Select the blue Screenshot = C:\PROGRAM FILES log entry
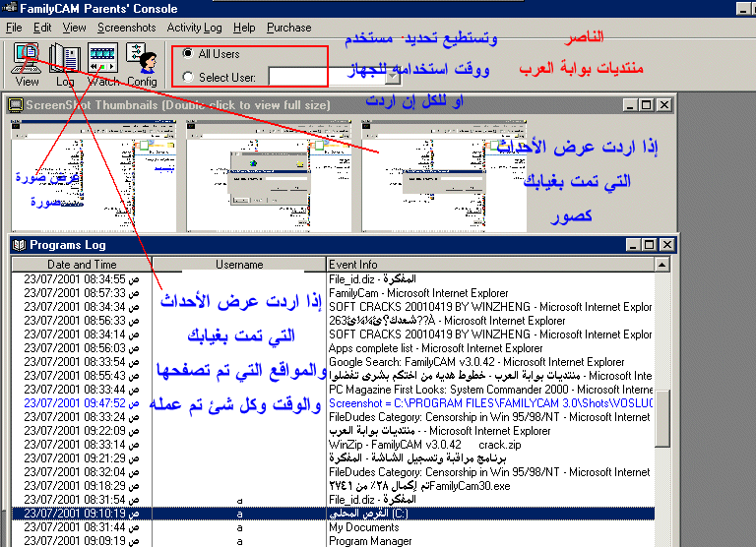Image resolution: width=756 pixels, height=547 pixels. [333, 403]
